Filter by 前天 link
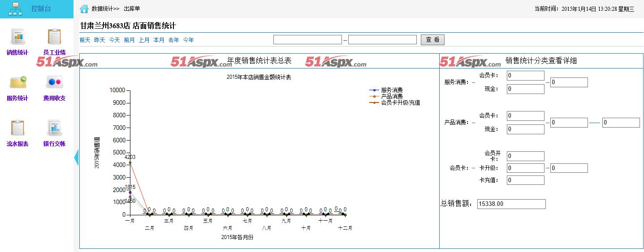Viewport: 644px width, 252px height. (x=85, y=40)
